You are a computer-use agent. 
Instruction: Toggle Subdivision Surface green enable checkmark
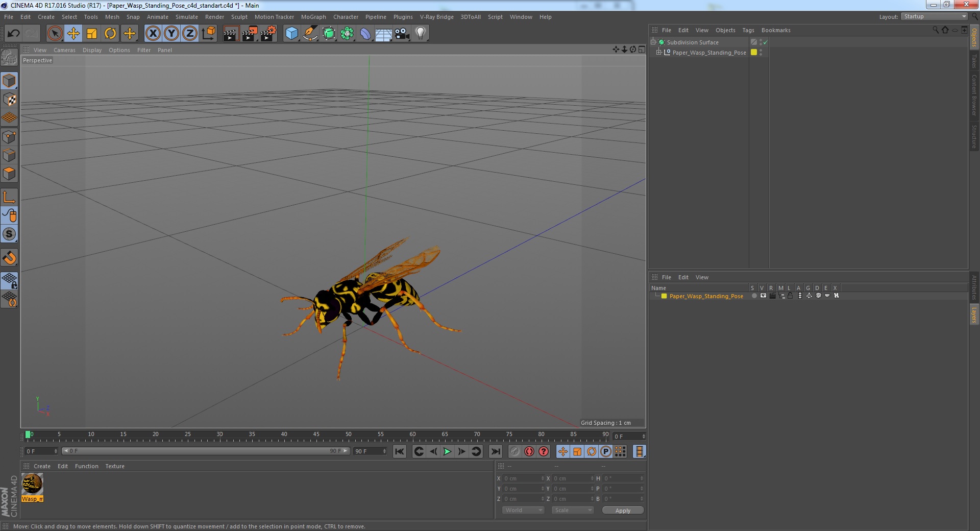tap(765, 42)
